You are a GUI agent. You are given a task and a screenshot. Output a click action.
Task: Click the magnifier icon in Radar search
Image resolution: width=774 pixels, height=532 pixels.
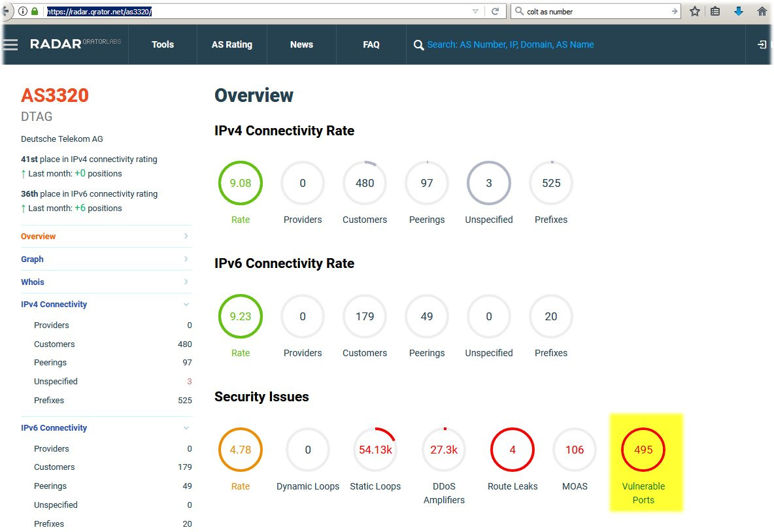click(418, 45)
